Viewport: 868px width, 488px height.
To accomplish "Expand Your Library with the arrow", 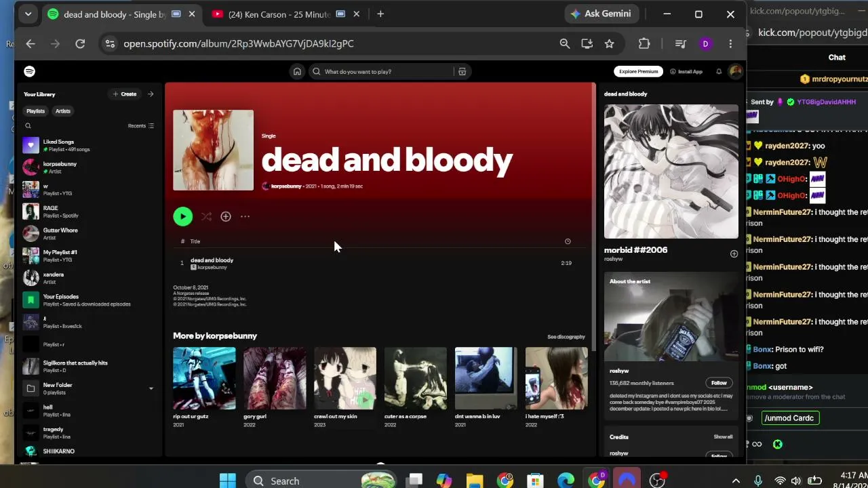I will pos(151,94).
